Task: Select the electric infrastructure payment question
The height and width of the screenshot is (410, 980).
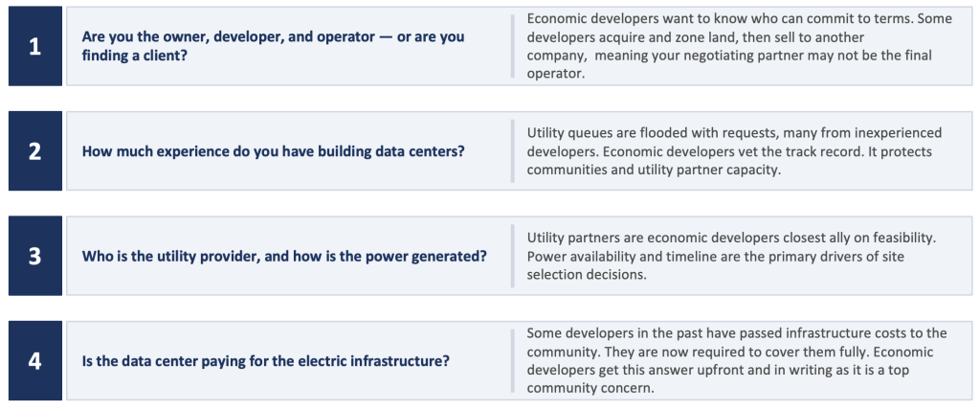Action: (266, 361)
